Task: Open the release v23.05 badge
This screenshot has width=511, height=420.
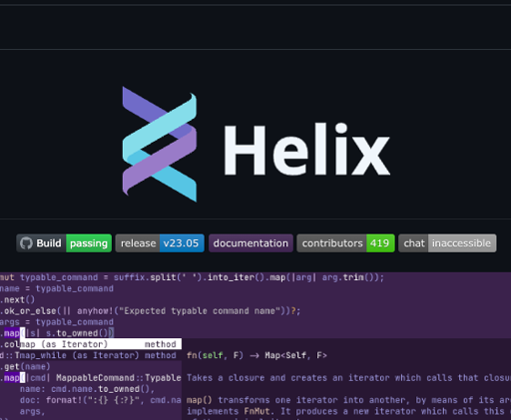Action: click(x=160, y=243)
